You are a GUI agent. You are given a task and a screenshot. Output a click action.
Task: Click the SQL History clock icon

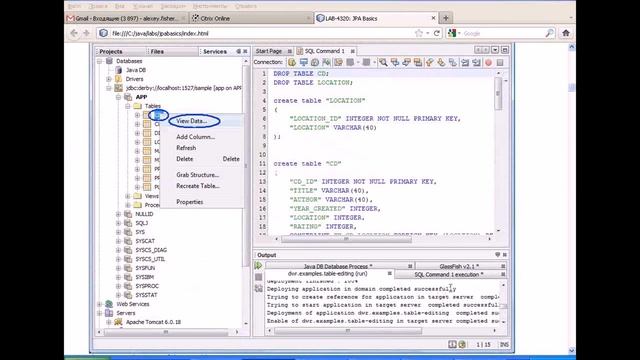pos(315,62)
